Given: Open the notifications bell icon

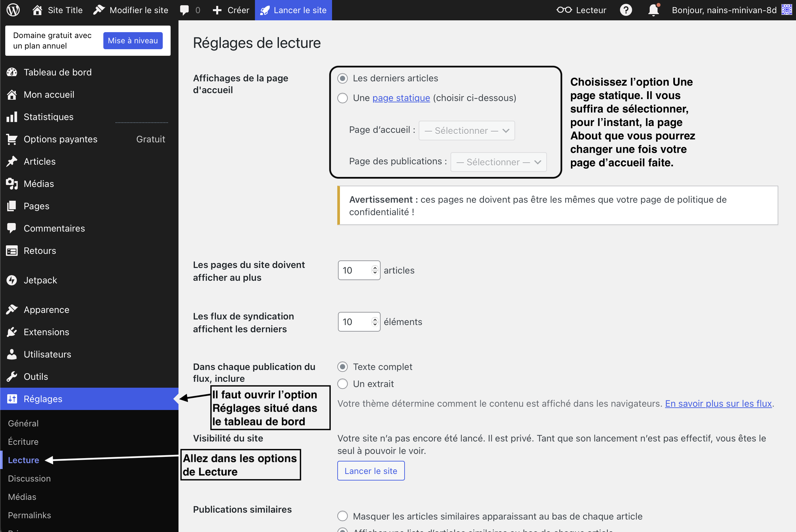Looking at the screenshot, I should tap(653, 10).
